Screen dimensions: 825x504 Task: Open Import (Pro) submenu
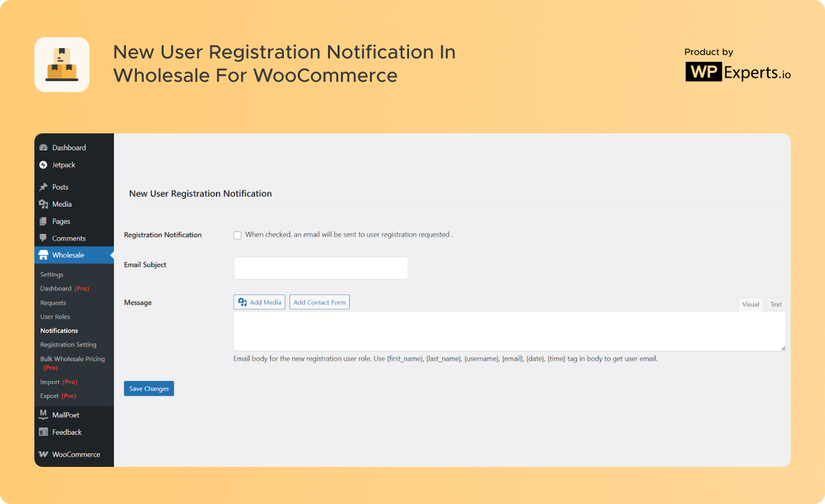coord(58,382)
